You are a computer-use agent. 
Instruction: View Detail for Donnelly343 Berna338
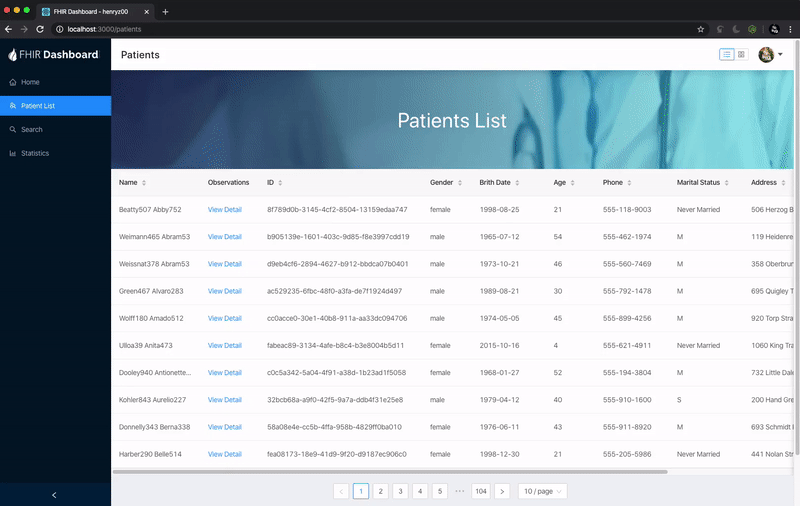pos(224,427)
